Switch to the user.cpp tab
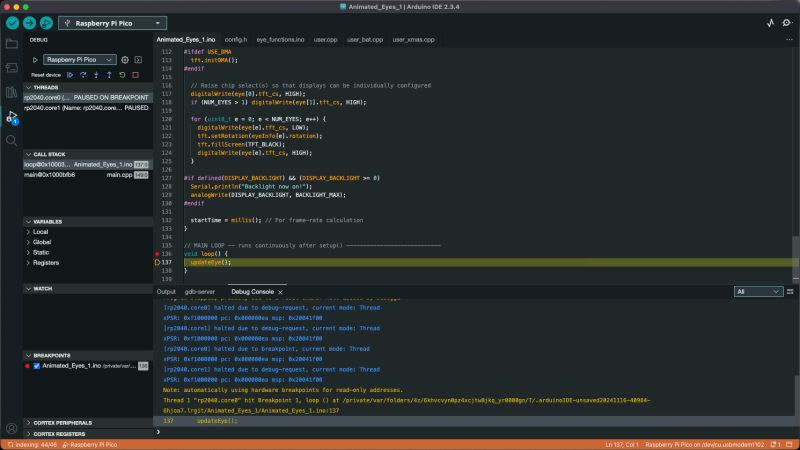Screen dimensions: 800x450 coord(326,39)
